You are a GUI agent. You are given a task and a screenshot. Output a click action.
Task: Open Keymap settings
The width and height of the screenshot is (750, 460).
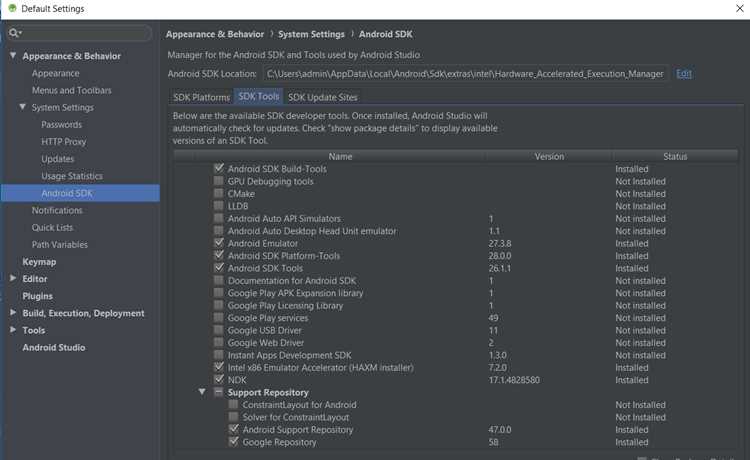tap(39, 262)
